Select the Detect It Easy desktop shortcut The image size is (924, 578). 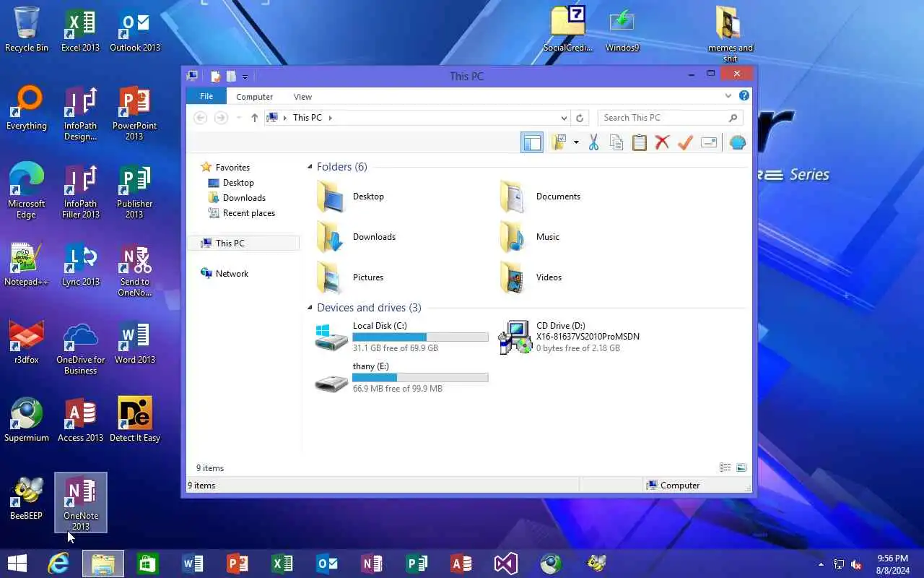click(x=135, y=420)
